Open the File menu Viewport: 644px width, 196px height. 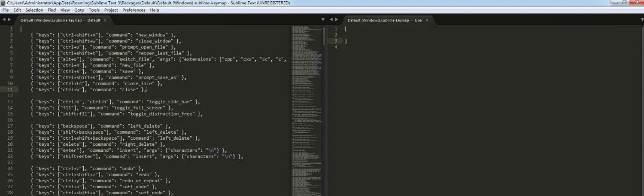click(x=6, y=10)
